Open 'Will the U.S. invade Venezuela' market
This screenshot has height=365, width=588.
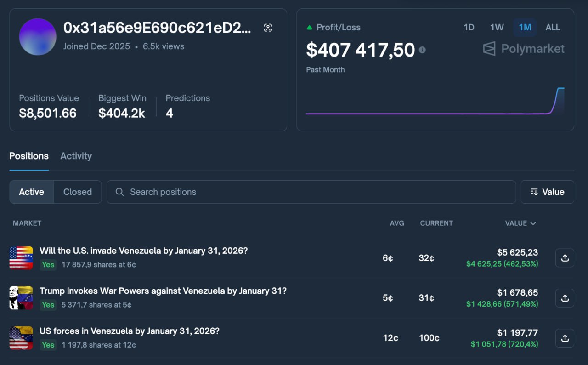pos(143,251)
